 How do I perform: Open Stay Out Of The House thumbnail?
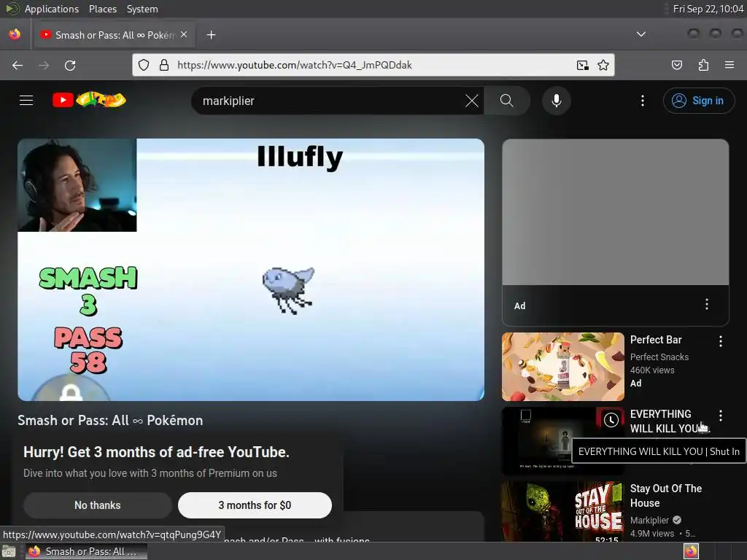click(x=563, y=511)
